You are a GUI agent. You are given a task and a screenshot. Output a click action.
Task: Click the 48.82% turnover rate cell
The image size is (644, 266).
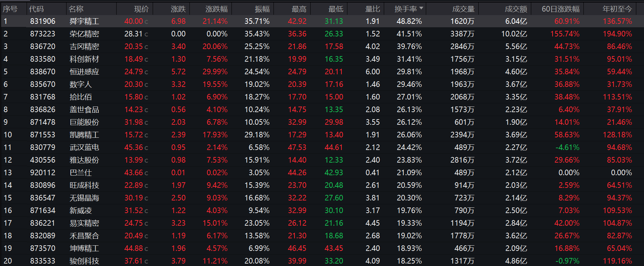pos(409,21)
